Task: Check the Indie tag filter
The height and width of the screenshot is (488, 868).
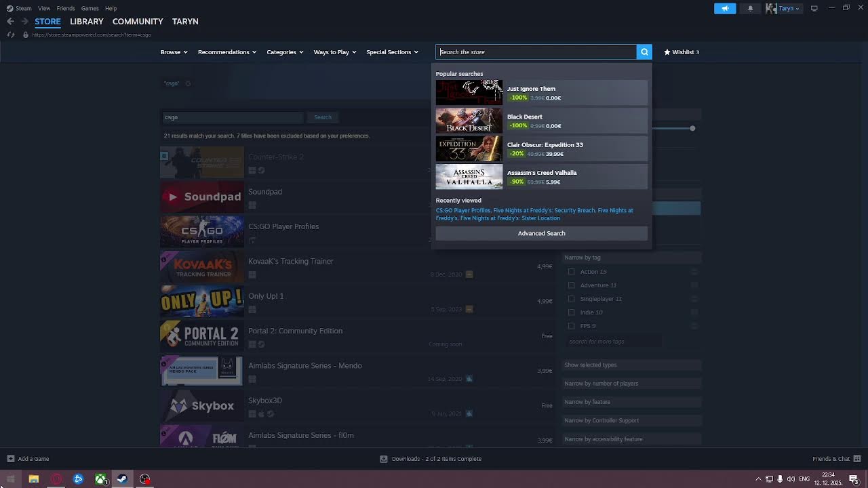Action: click(x=572, y=312)
